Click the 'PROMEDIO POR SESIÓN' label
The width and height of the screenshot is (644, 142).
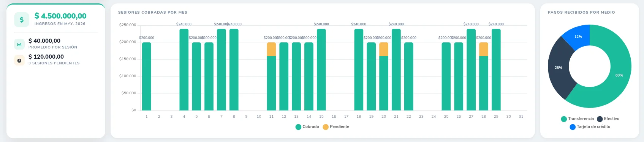53,47
